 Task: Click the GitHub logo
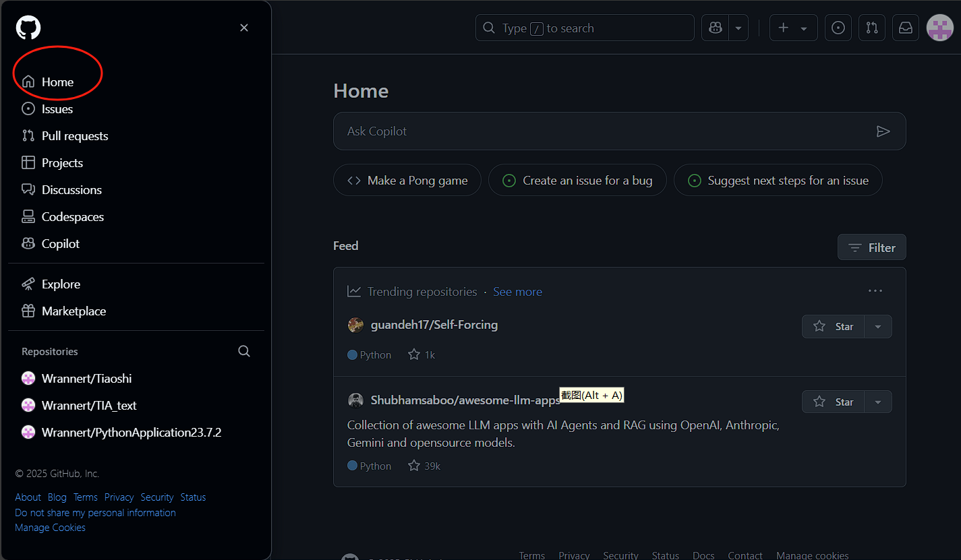(x=28, y=28)
